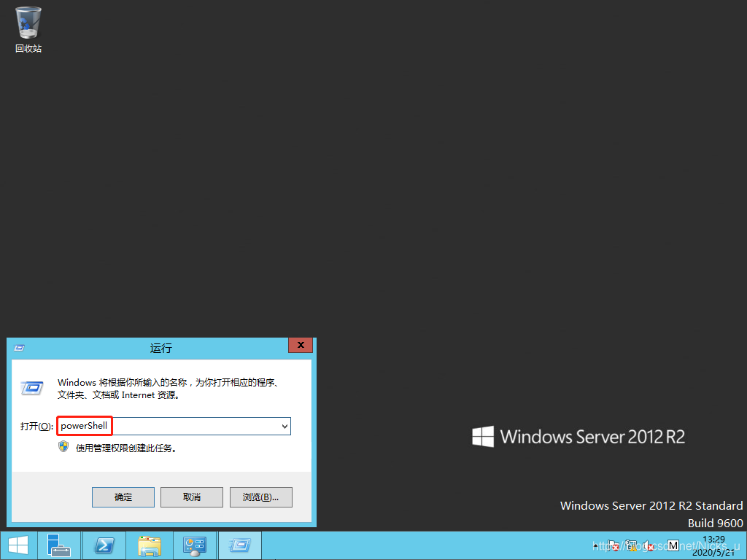The width and height of the screenshot is (747, 560).
Task: Open the Action Center flag icon
Action: [x=613, y=545]
